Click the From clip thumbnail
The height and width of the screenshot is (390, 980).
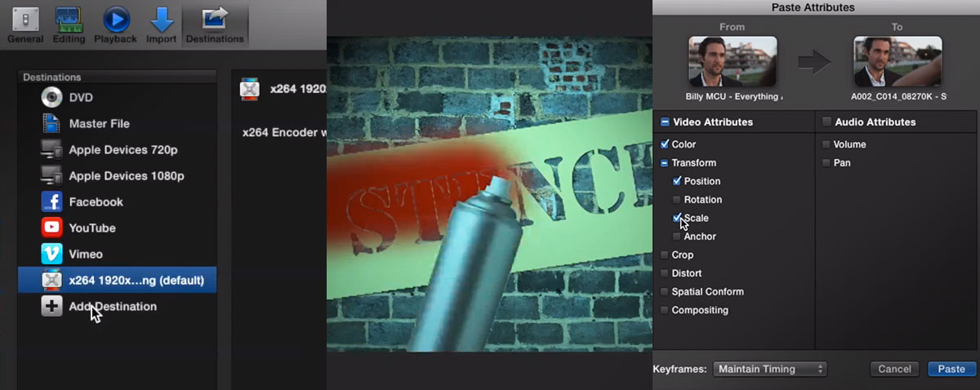(x=733, y=61)
